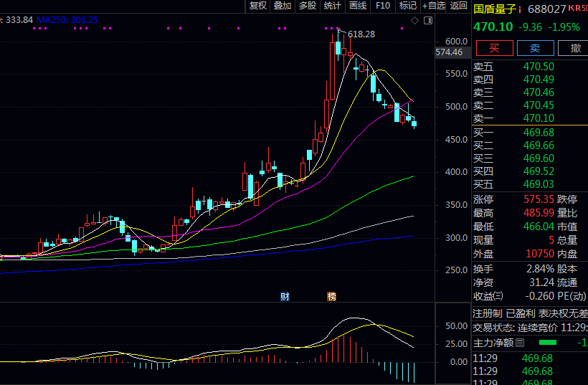Click the KR50 badge next to stock code
Viewport: 588px width, 385px height.
(x=577, y=9)
